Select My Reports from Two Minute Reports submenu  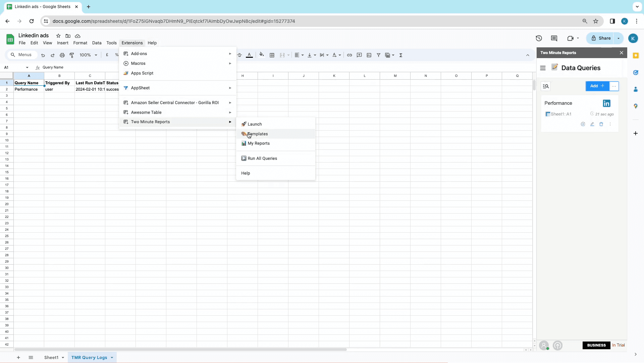[258, 143]
